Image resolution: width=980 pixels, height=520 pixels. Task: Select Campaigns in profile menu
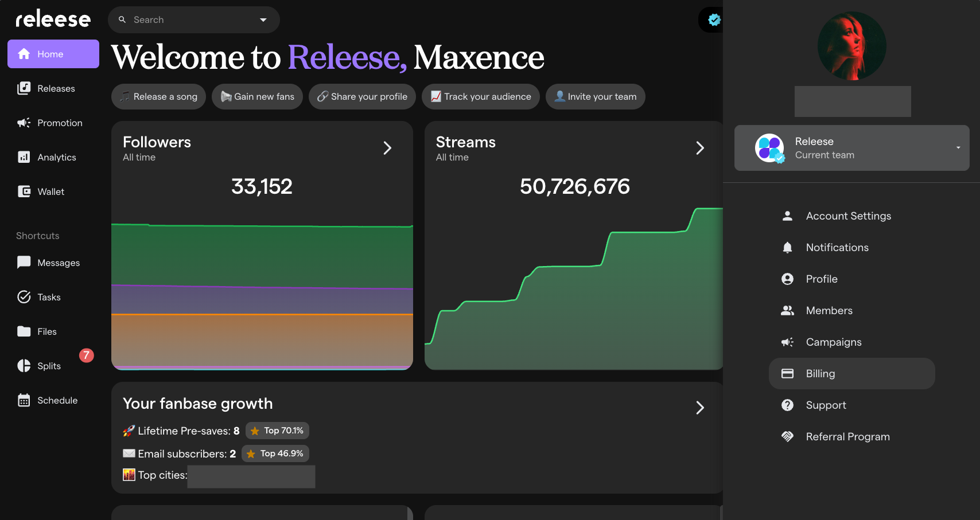(x=852, y=342)
